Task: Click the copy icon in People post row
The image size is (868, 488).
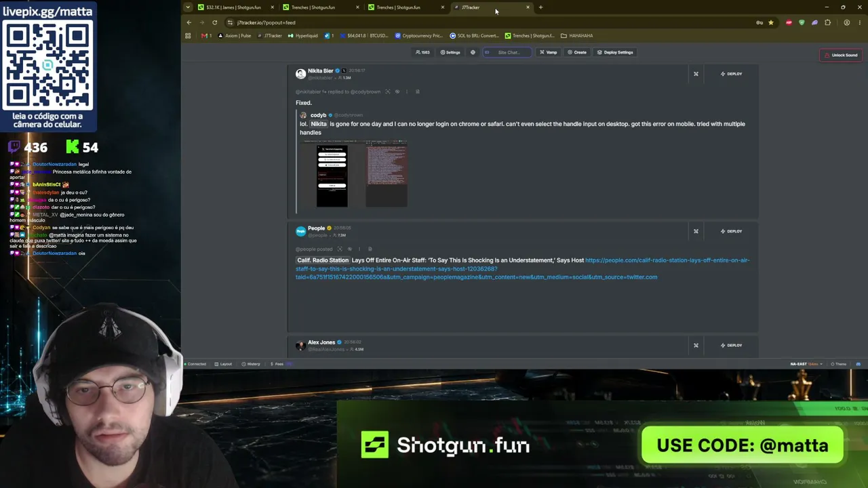Action: (x=370, y=249)
